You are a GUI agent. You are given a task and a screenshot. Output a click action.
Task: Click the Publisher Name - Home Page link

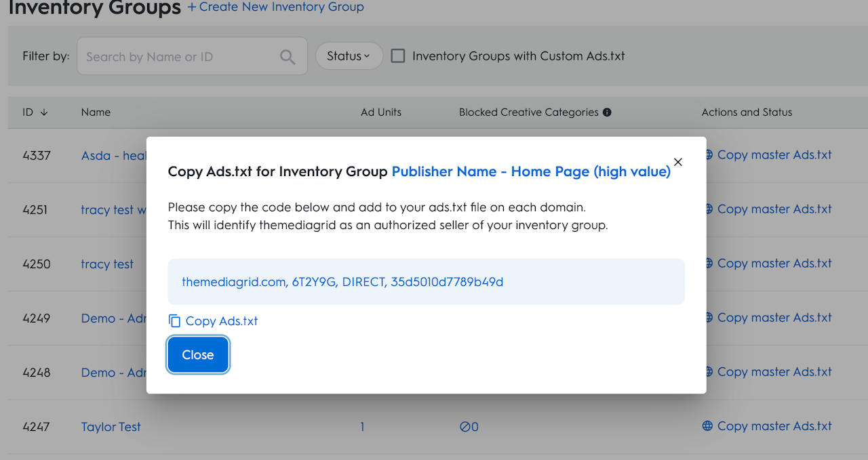coord(531,171)
